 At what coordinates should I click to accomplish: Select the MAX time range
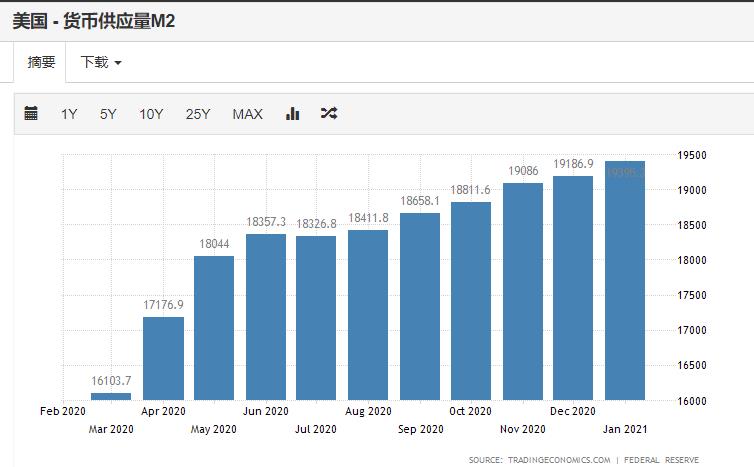[x=247, y=114]
